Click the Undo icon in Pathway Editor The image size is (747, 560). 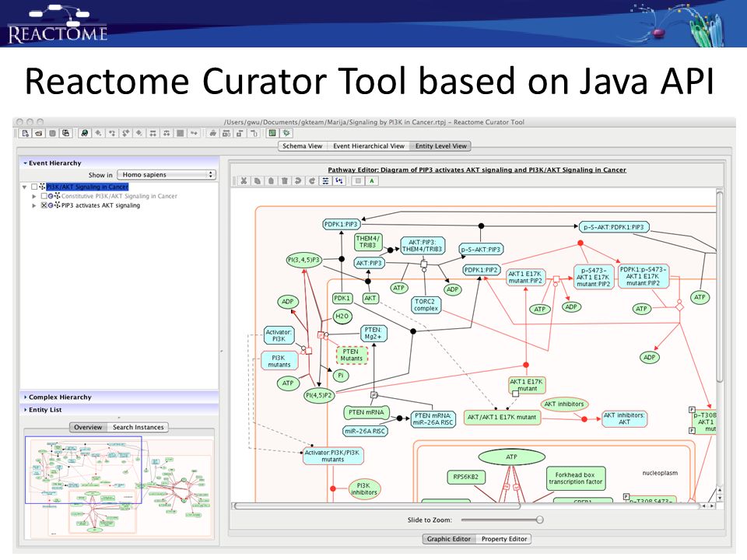(x=298, y=181)
